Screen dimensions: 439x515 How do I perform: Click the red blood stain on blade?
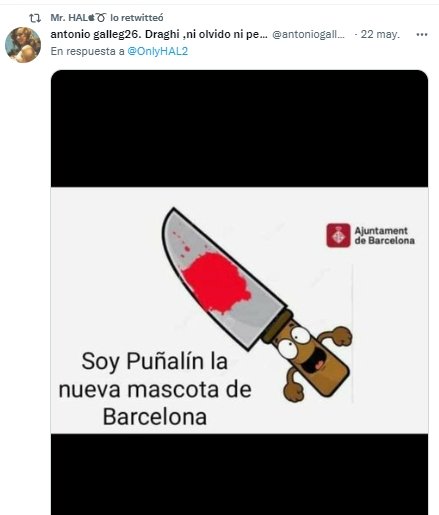click(216, 283)
